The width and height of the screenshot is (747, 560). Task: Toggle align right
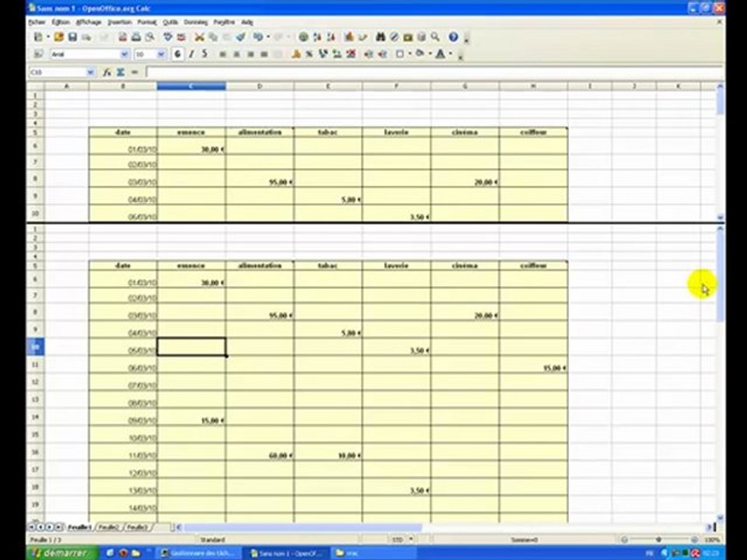point(250,54)
